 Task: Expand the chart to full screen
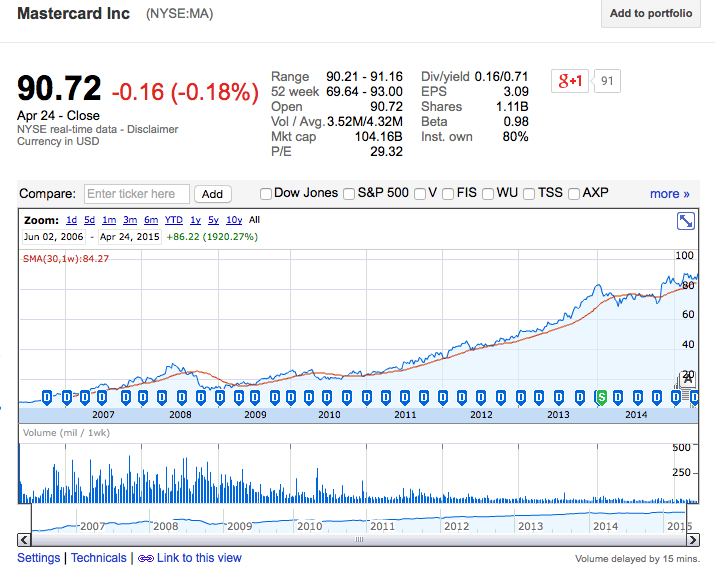pos(685,221)
